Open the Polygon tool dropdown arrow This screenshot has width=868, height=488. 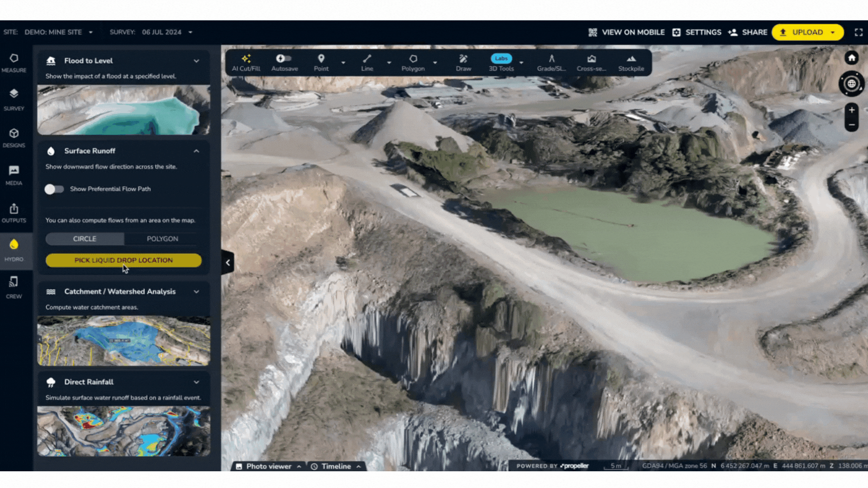pos(435,63)
